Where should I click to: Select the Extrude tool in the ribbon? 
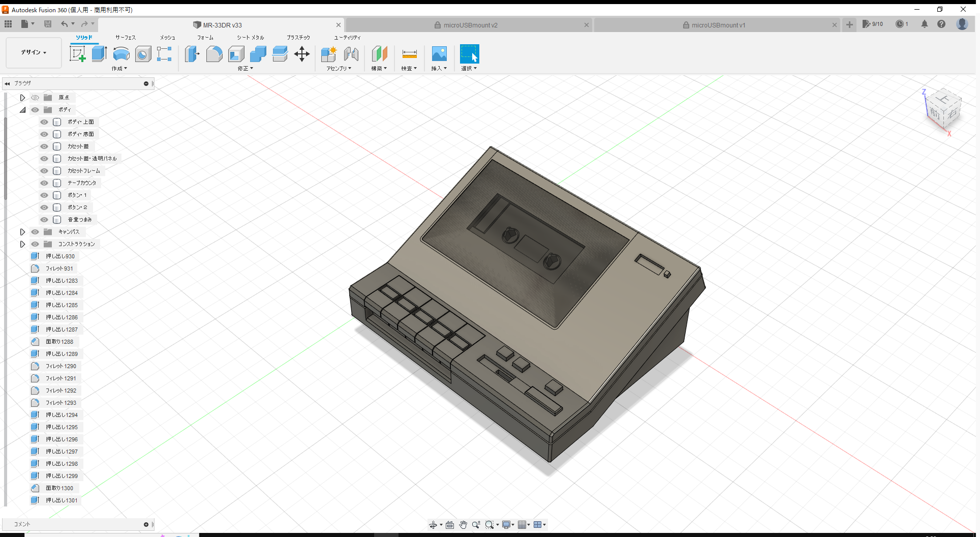click(x=98, y=53)
